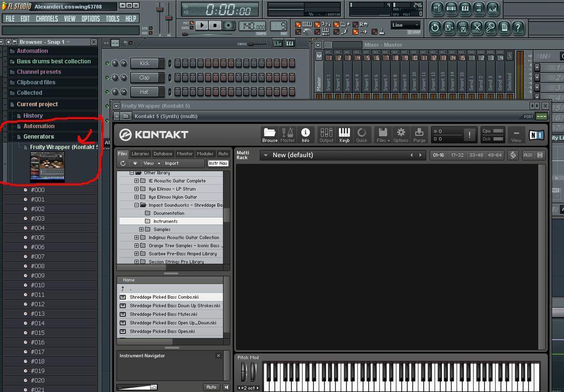
Task: Open Kontakt Master editor
Action: tap(287, 135)
